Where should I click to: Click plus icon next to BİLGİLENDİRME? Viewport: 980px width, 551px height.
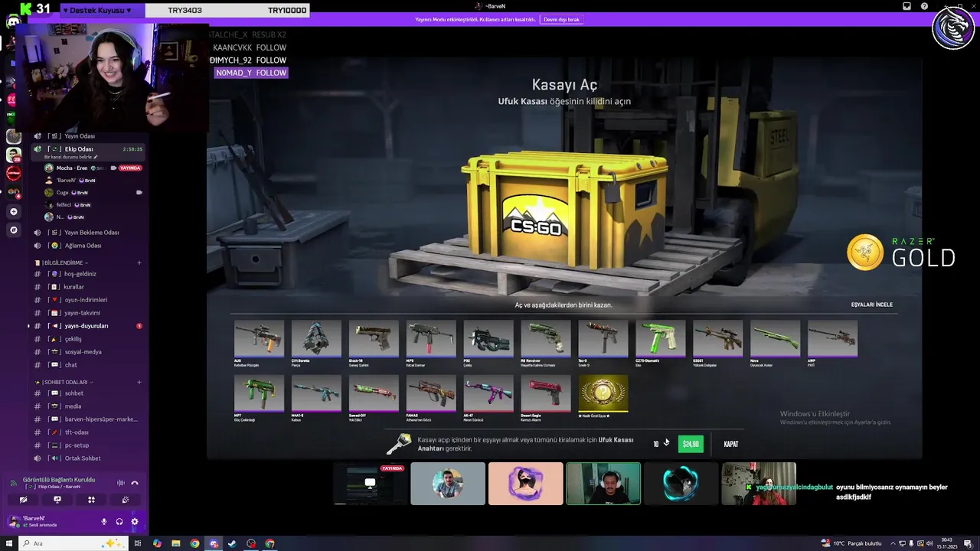(x=139, y=262)
